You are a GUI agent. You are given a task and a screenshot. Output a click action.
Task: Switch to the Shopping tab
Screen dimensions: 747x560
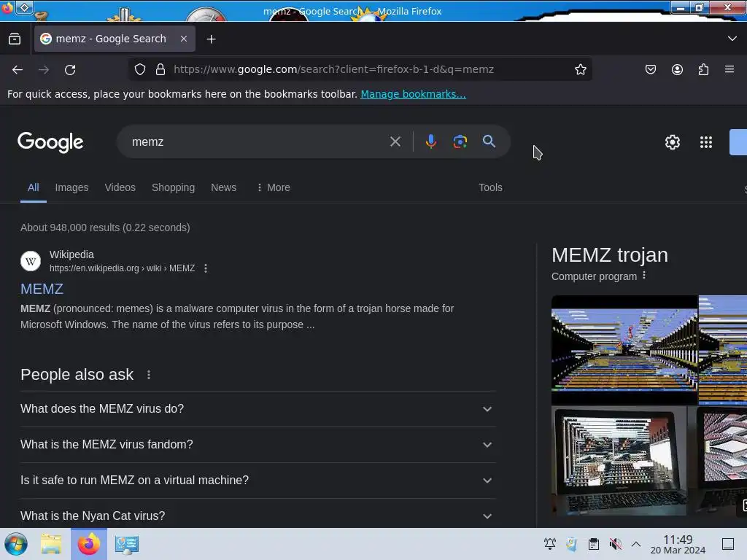[x=174, y=187]
